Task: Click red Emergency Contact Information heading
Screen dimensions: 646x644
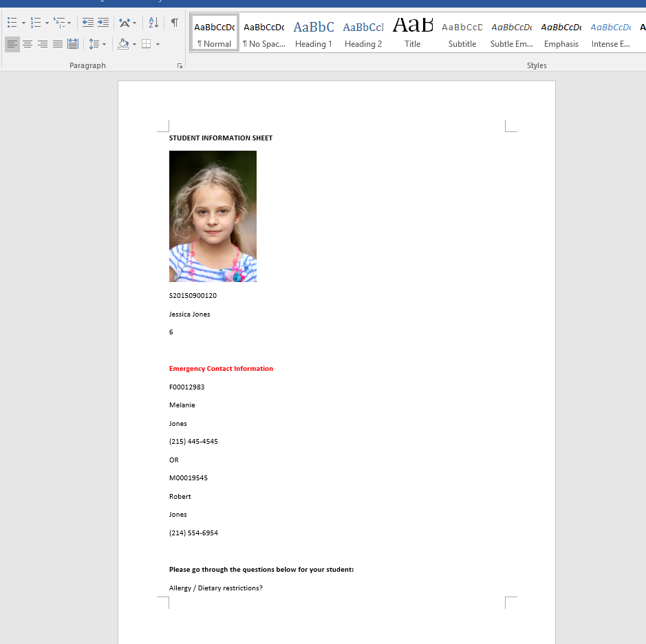Action: [221, 368]
